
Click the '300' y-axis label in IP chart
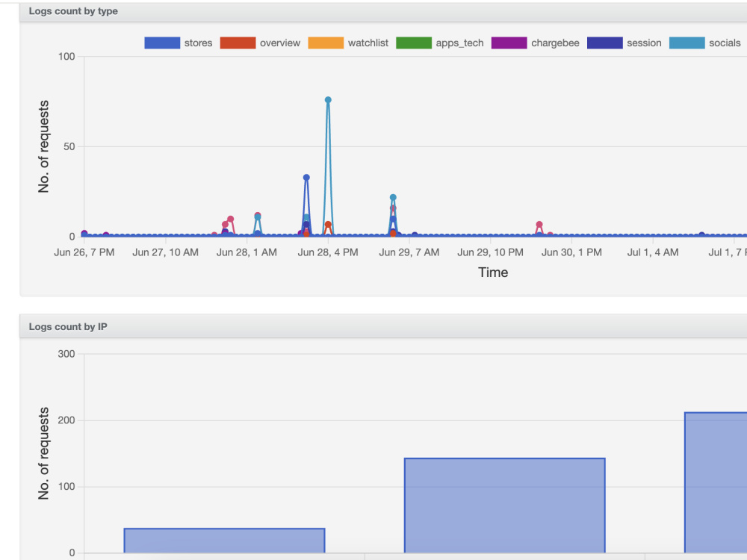(66, 354)
